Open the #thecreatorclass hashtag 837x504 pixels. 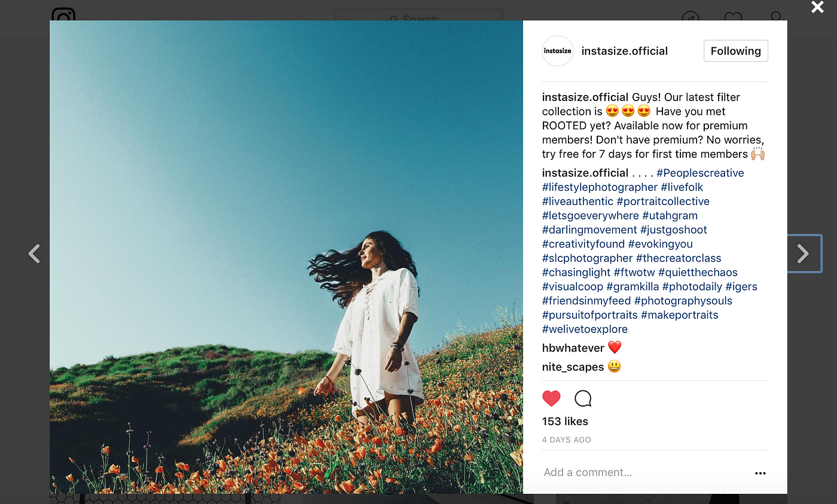pyautogui.click(x=679, y=258)
